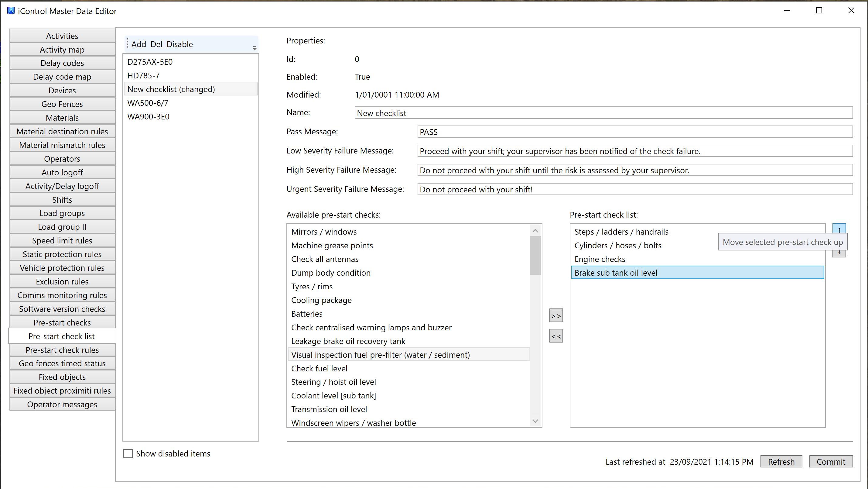Open Pre-start check rules tab
The width and height of the screenshot is (868, 489).
62,350
